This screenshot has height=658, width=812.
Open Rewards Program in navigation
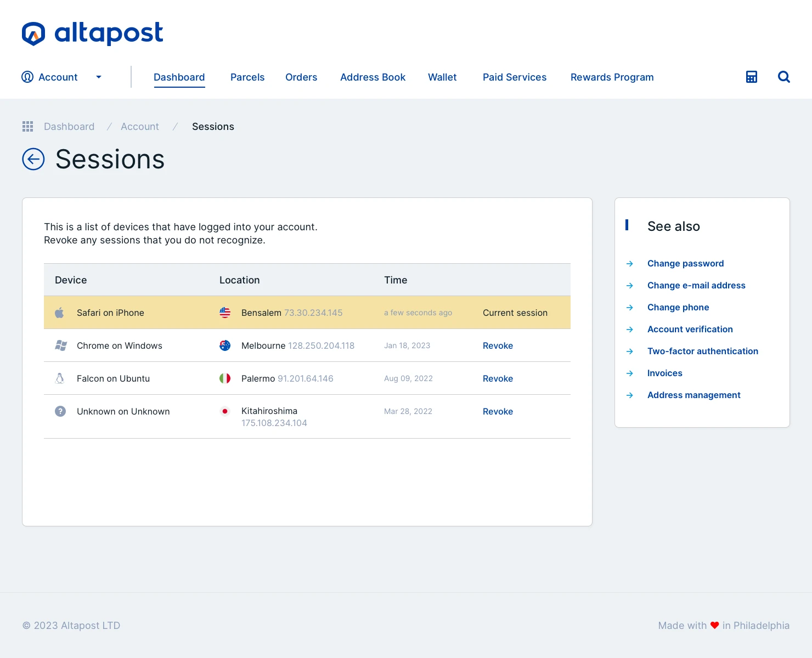612,77
